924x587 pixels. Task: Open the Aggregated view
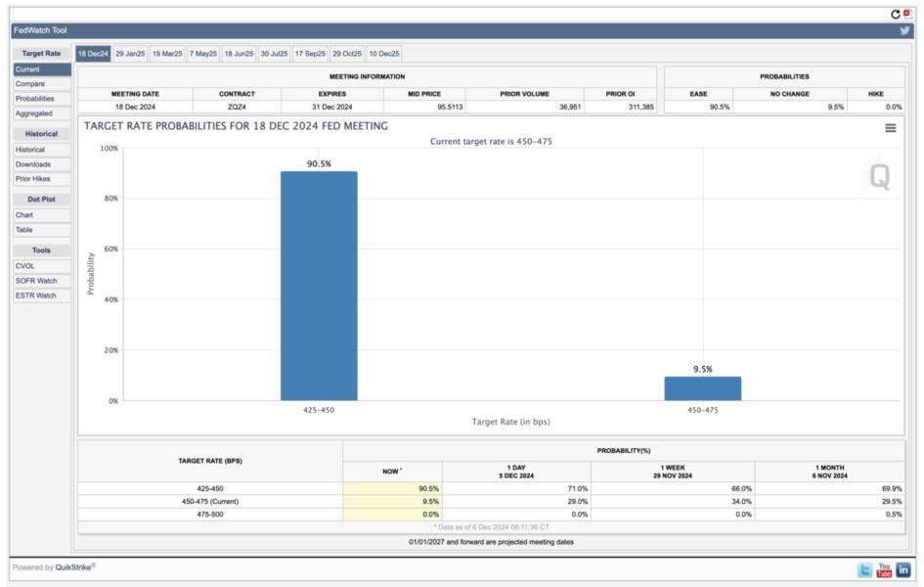34,113
